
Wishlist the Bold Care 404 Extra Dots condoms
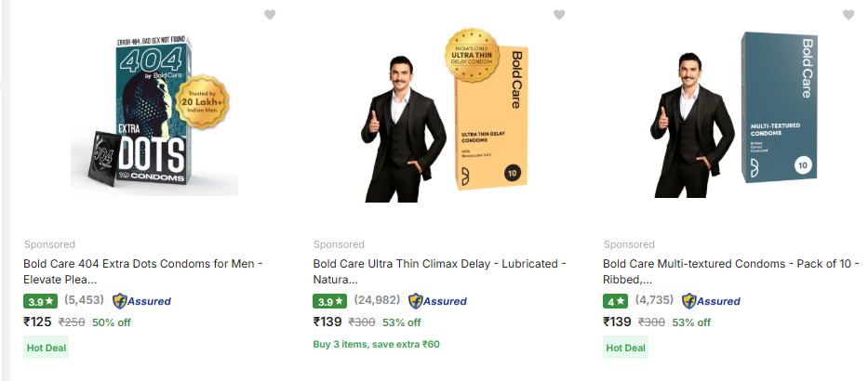[x=270, y=15]
